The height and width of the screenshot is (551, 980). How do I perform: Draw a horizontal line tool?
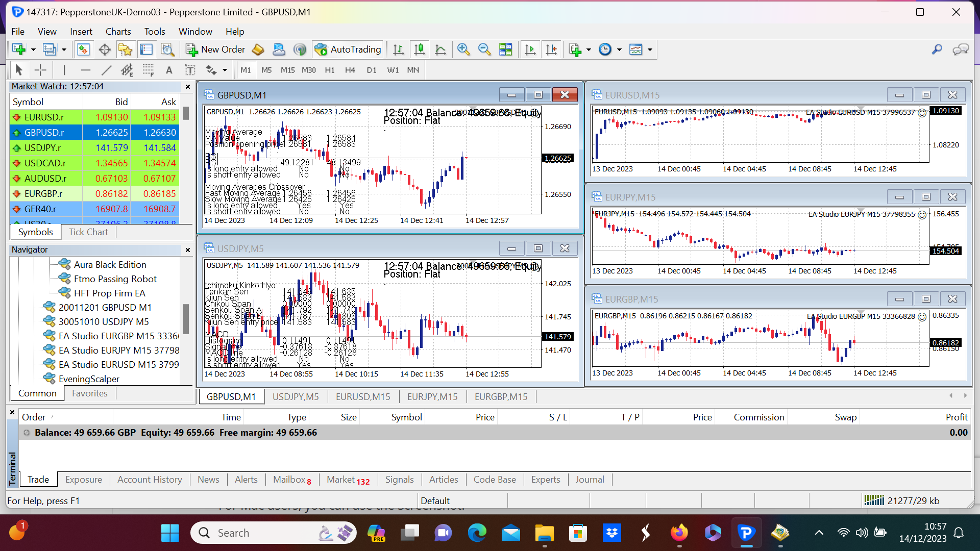coord(86,70)
